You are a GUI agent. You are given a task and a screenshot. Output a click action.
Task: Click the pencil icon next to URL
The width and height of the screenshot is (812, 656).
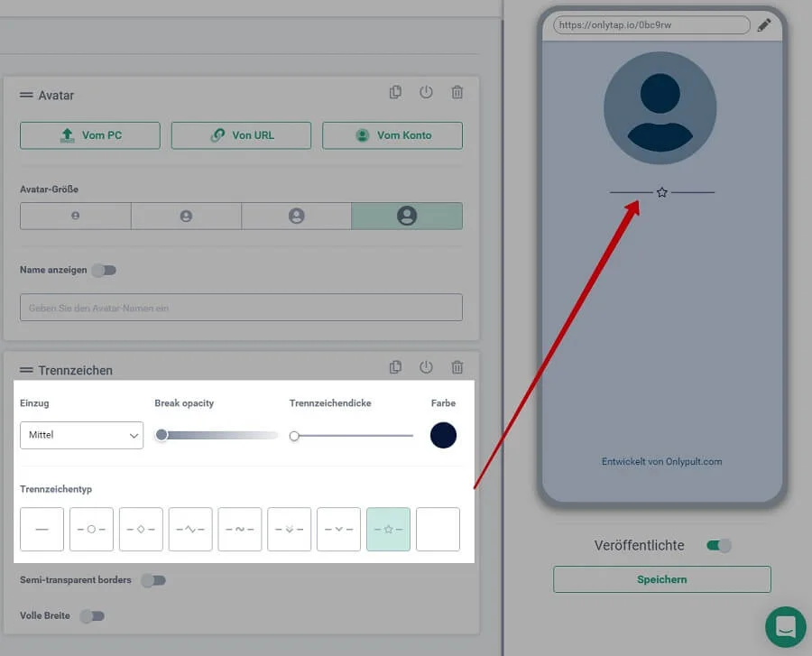764,25
